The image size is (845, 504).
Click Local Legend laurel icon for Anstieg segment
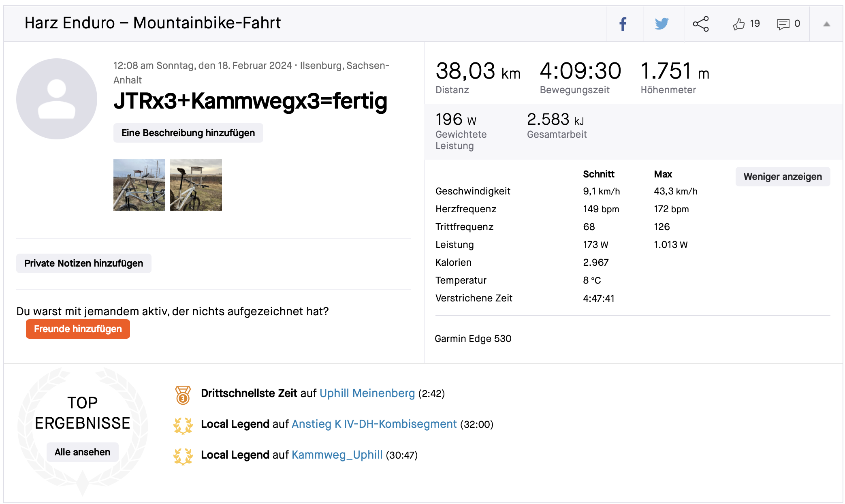(x=183, y=425)
